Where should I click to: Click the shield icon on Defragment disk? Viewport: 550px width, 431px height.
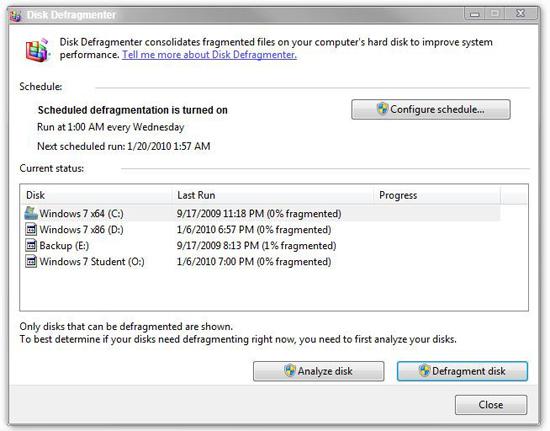[x=424, y=371]
